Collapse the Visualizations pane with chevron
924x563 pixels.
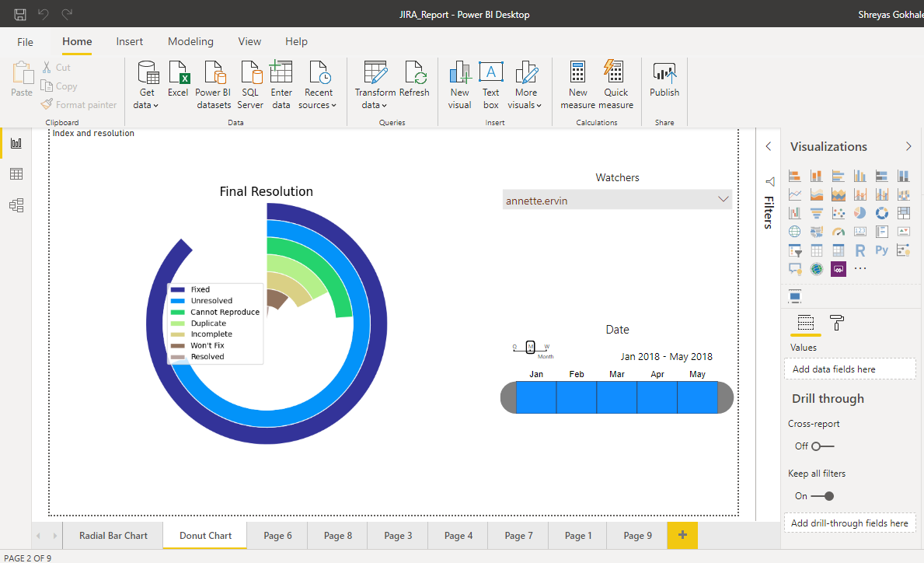(x=908, y=147)
